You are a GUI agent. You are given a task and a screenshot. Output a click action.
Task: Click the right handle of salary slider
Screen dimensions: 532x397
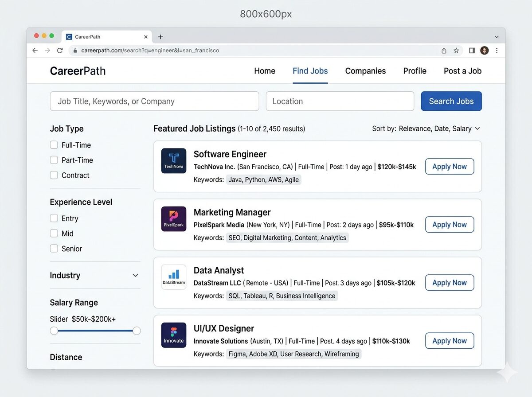click(137, 331)
